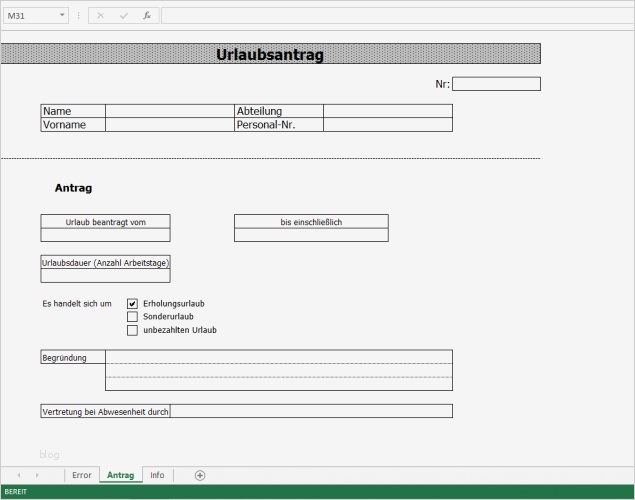The width and height of the screenshot is (635, 500).
Task: Select the Urlaubsantrag title cell
Action: tap(270, 54)
